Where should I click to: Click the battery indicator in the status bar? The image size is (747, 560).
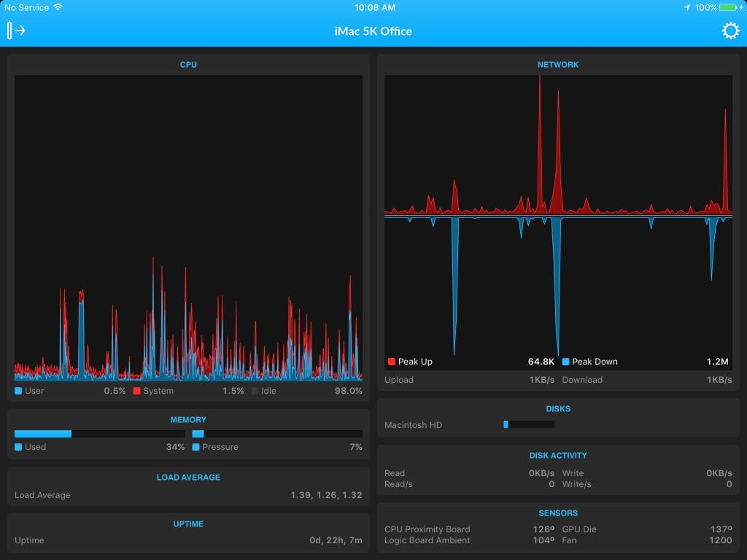[727, 7]
